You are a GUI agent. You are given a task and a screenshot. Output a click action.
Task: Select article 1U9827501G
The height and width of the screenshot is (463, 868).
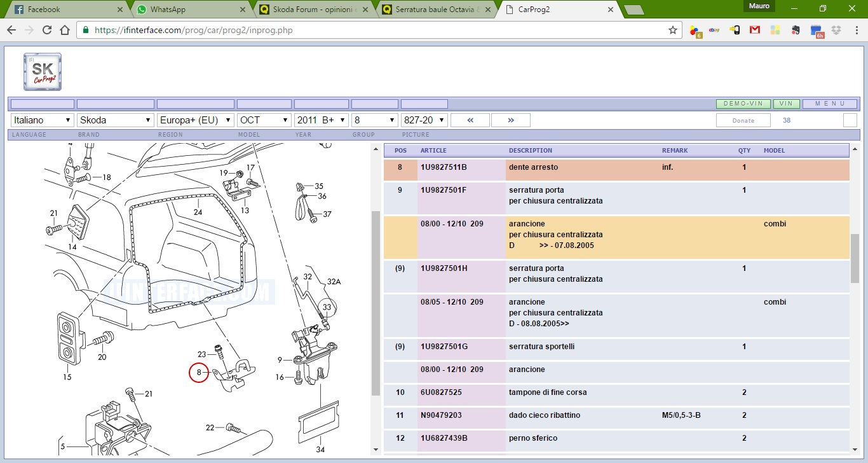tap(444, 347)
